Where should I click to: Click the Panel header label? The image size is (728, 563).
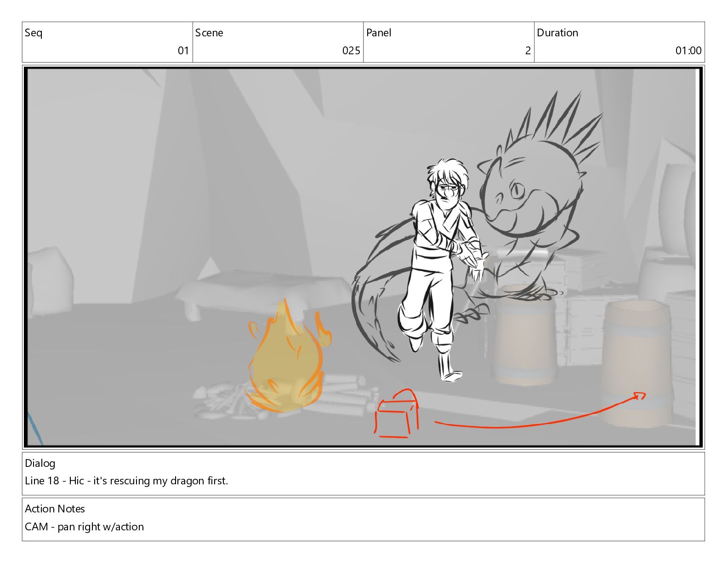click(379, 33)
